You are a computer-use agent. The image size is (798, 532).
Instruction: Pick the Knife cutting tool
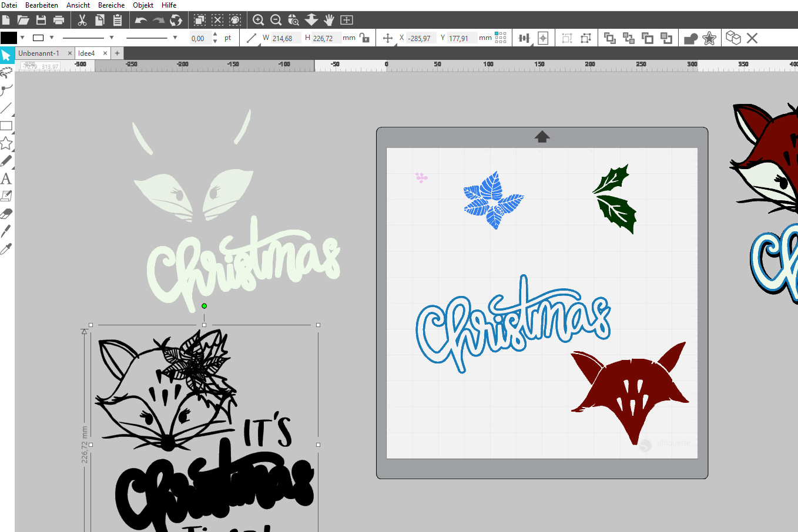click(6, 231)
